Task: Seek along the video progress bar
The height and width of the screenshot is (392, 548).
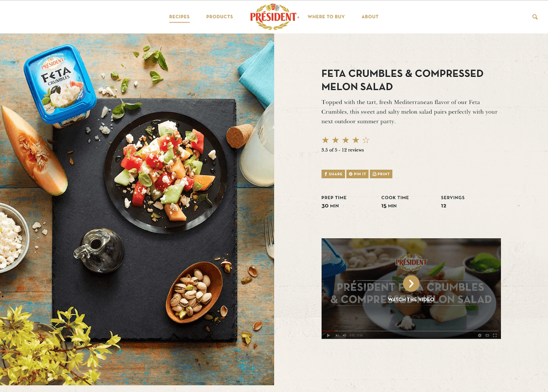Action: pyautogui.click(x=411, y=331)
